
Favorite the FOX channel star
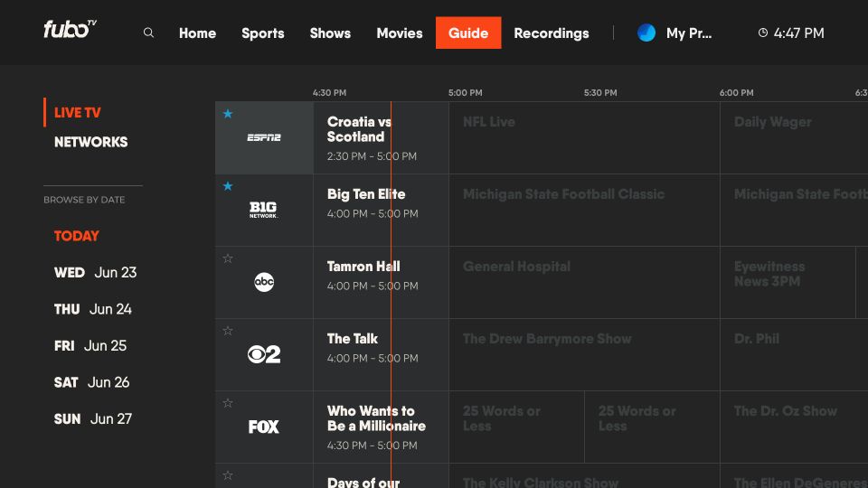click(x=228, y=403)
